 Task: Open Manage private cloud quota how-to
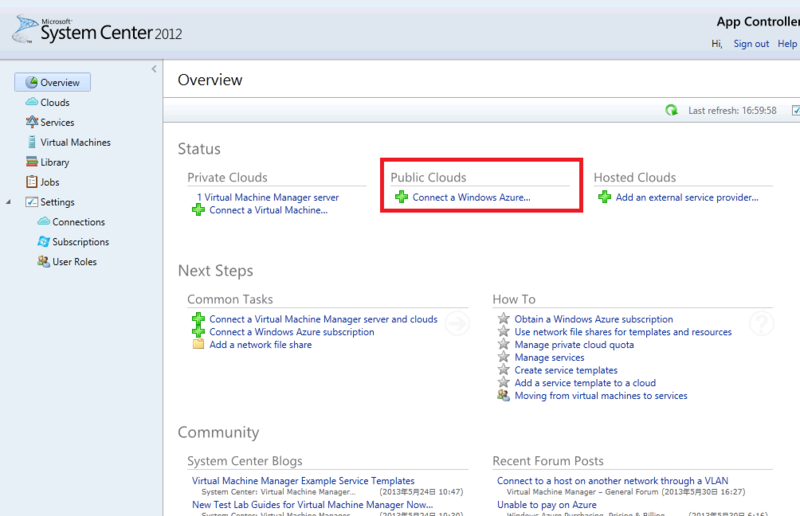click(574, 345)
